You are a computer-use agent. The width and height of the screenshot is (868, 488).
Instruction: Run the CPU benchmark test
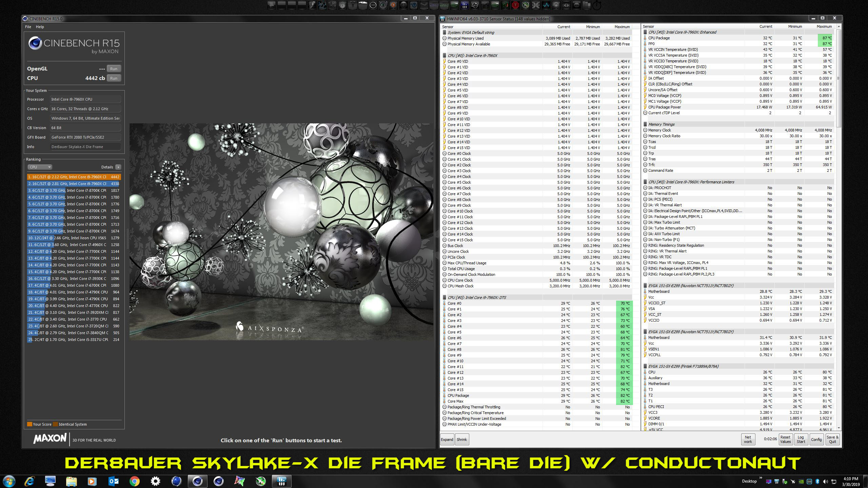[114, 78]
